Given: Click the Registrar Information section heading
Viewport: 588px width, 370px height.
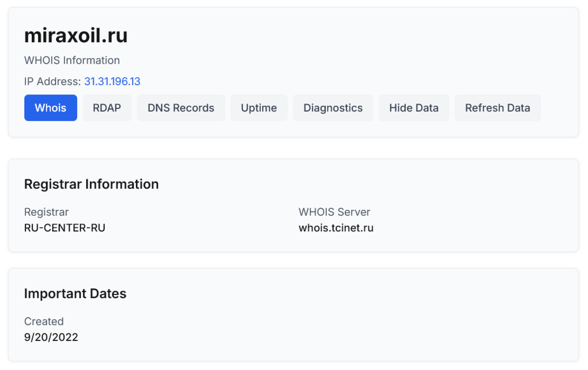Looking at the screenshot, I should click(91, 184).
